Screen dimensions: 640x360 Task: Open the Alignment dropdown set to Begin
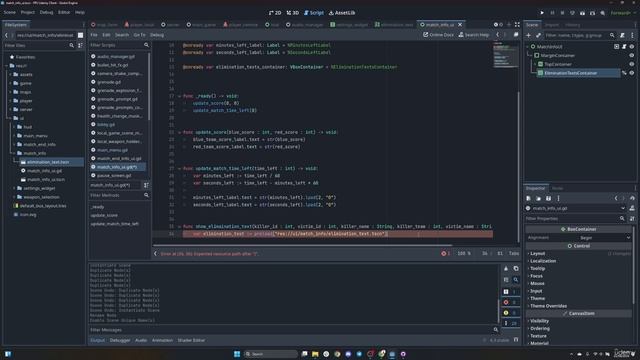pos(604,238)
